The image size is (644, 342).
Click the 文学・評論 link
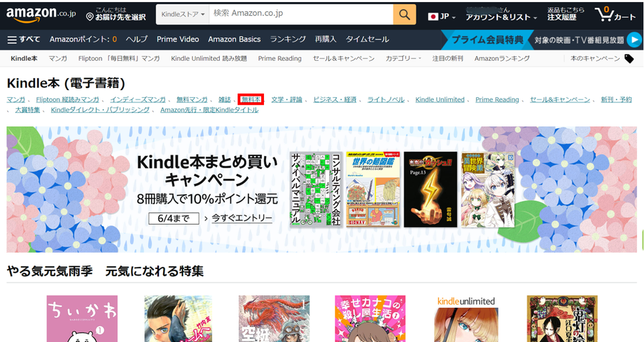point(287,99)
